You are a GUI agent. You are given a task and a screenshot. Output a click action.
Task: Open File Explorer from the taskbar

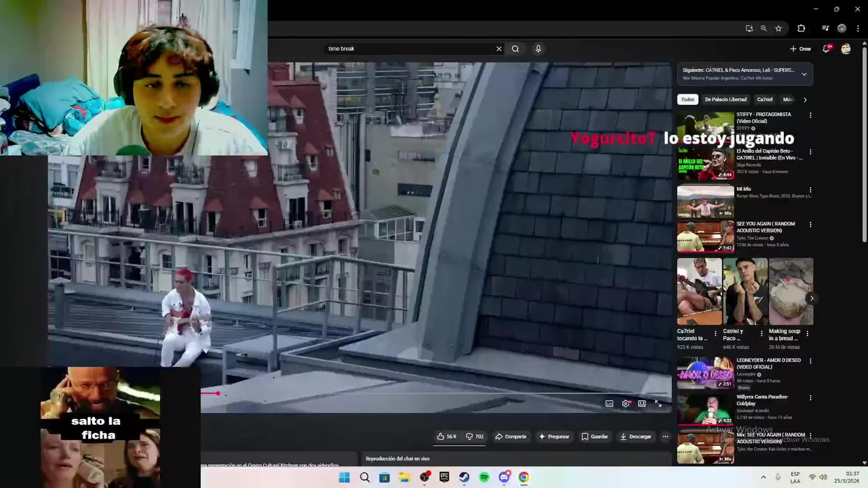pos(405,477)
